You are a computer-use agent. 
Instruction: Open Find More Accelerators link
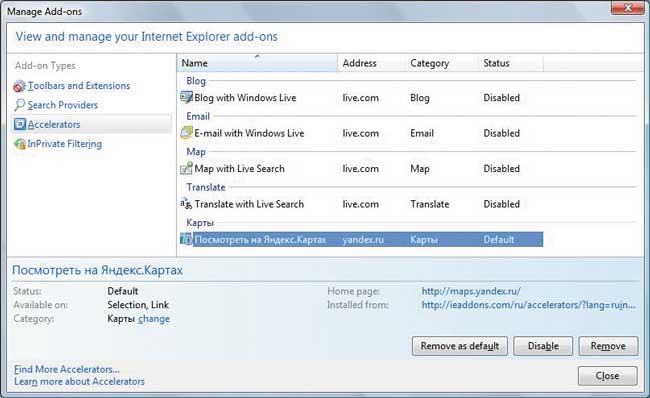[x=67, y=369]
